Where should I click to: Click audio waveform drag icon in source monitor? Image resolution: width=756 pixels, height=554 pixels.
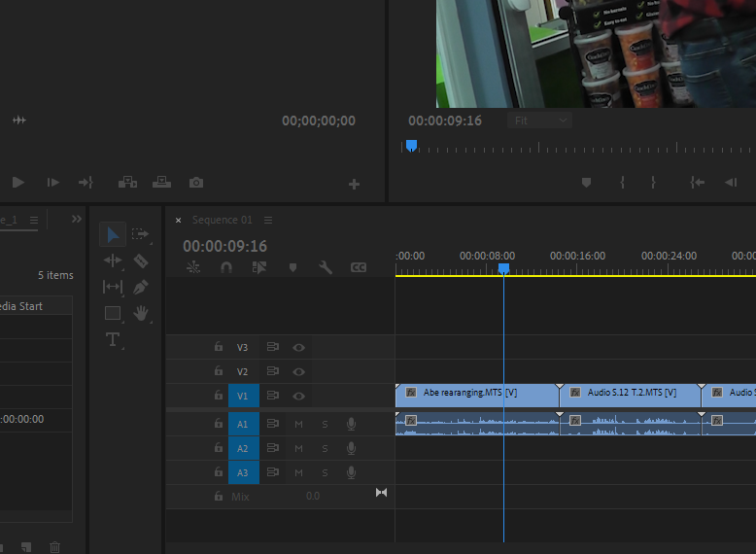(x=19, y=121)
